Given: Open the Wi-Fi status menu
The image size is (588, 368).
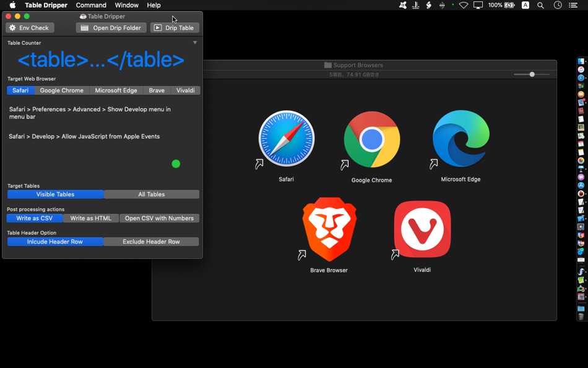Looking at the screenshot, I should coord(464,5).
